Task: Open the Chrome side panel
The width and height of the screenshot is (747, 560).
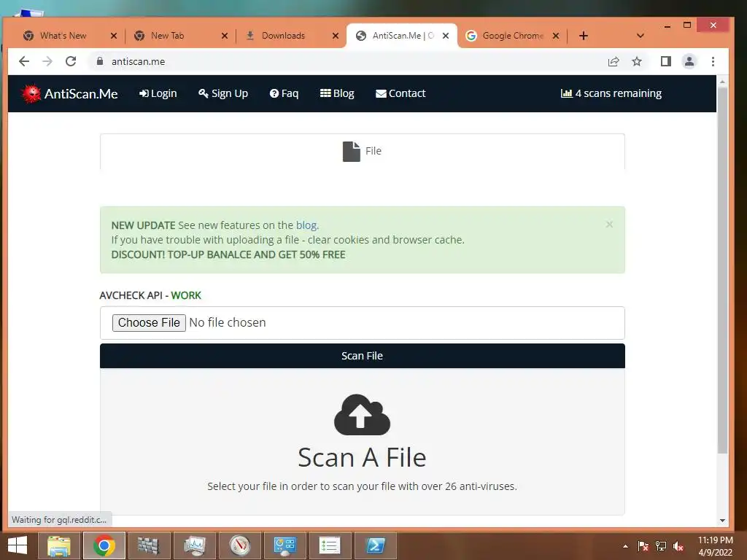Action: [x=666, y=61]
